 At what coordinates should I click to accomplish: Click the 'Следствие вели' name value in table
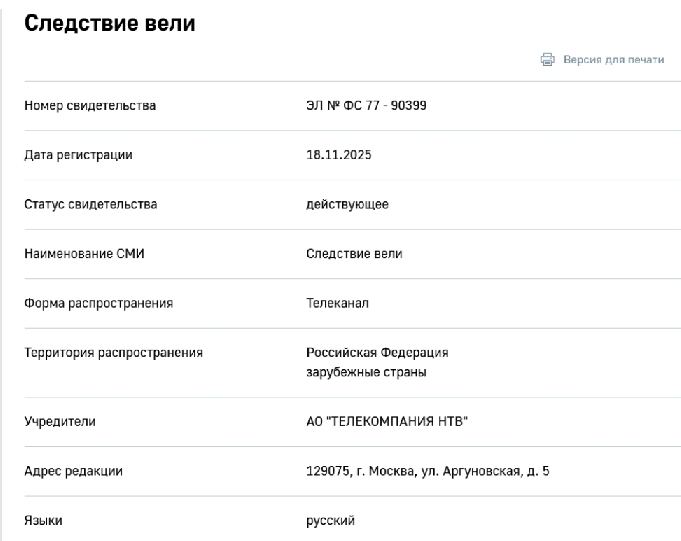pos(354,254)
